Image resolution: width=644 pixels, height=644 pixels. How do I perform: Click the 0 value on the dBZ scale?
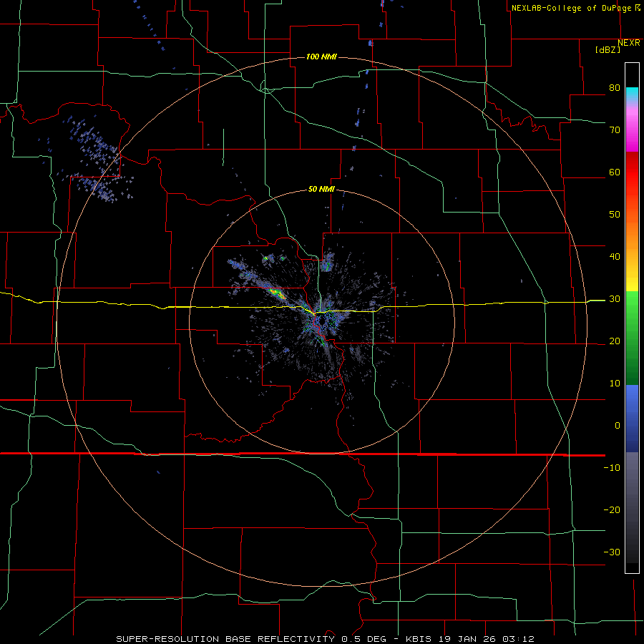[x=618, y=426]
